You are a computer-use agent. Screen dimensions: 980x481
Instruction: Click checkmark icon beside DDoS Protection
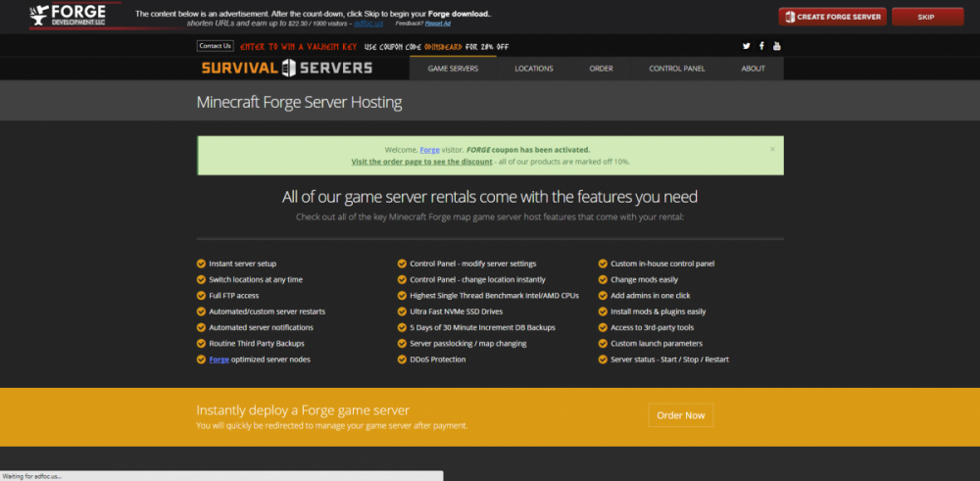402,360
